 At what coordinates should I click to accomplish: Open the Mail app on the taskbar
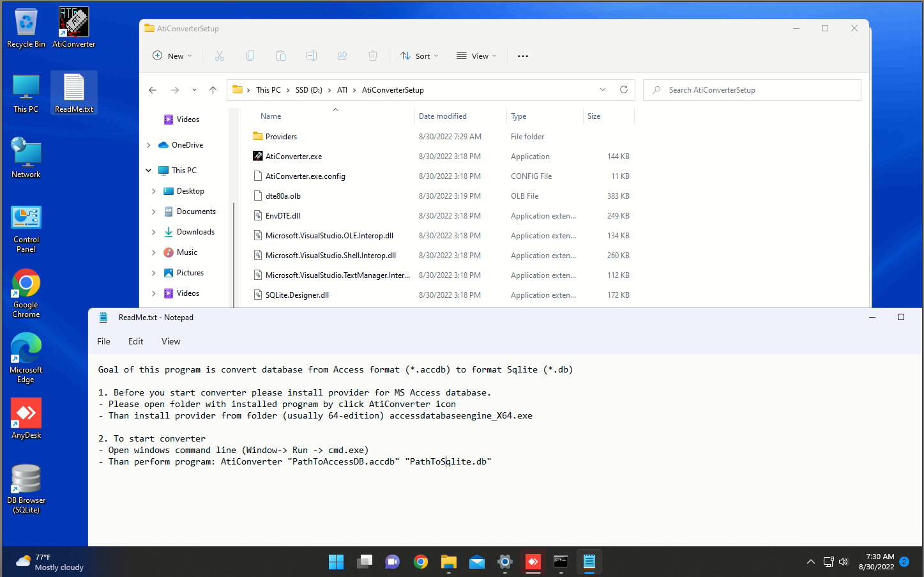pos(477,562)
